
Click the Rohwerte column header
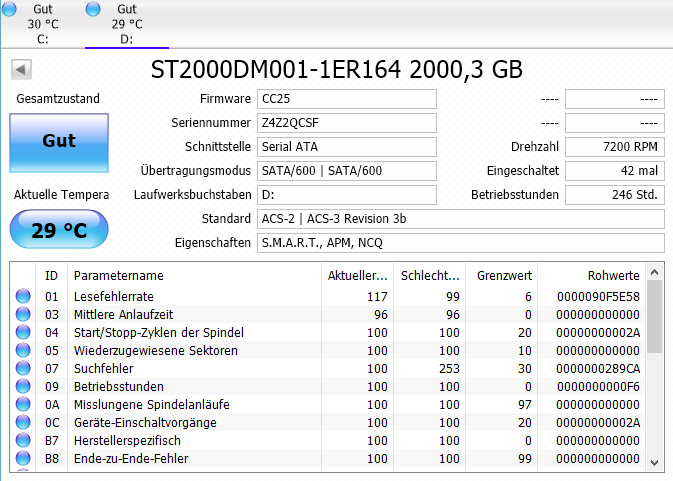(x=591, y=275)
